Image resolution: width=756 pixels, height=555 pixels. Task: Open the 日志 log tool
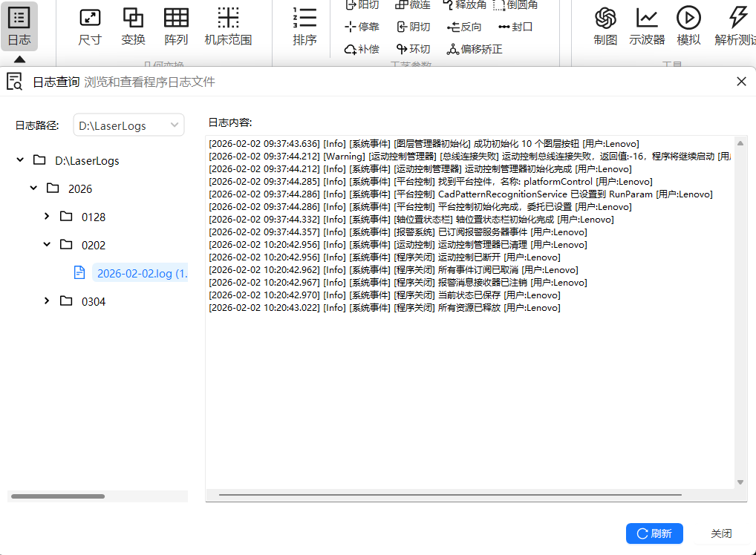pyautogui.click(x=19, y=27)
